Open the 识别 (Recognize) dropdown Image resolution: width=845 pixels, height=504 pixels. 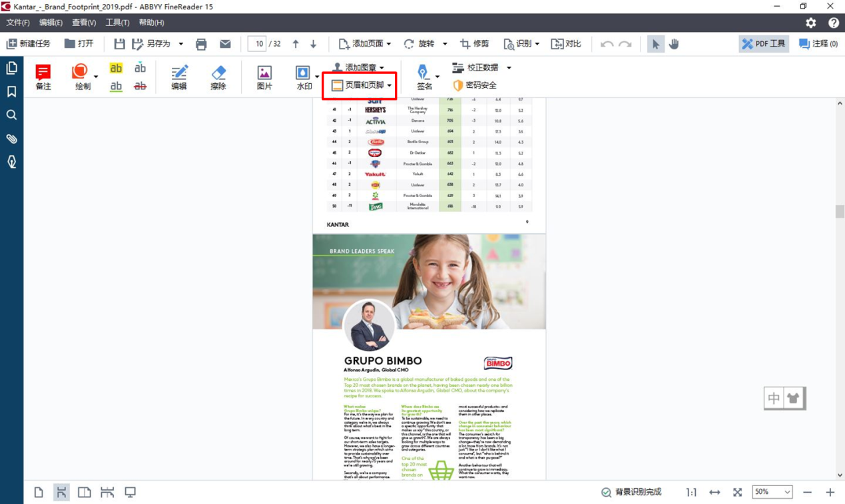(x=521, y=44)
